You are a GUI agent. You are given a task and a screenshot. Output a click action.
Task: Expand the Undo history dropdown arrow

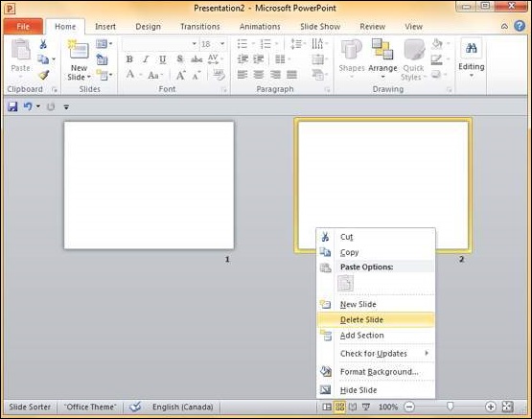(x=38, y=106)
